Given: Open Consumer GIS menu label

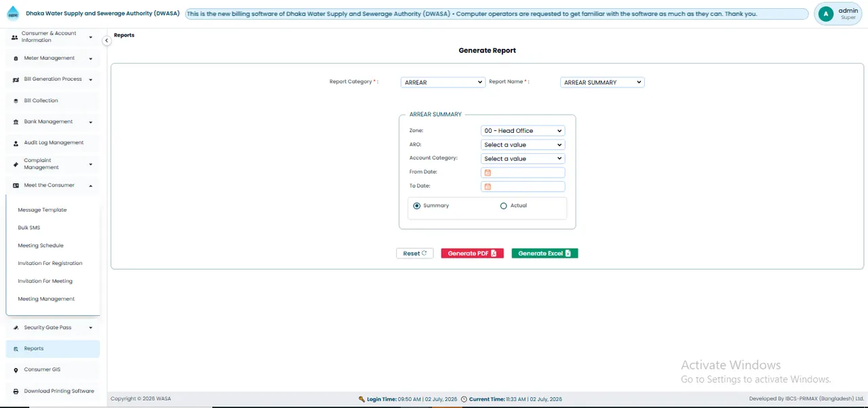Looking at the screenshot, I should 42,369.
